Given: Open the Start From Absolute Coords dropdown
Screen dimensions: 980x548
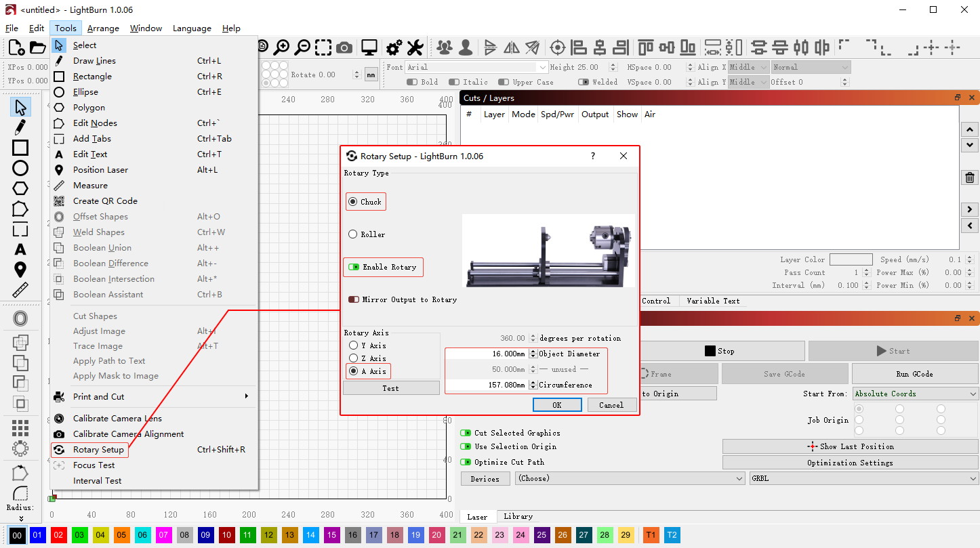Looking at the screenshot, I should pos(916,394).
